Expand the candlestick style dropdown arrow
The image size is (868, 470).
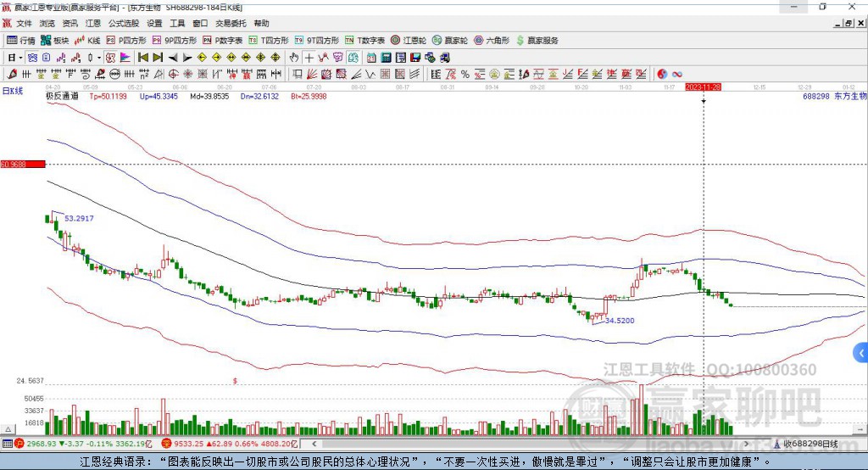[x=99, y=58]
